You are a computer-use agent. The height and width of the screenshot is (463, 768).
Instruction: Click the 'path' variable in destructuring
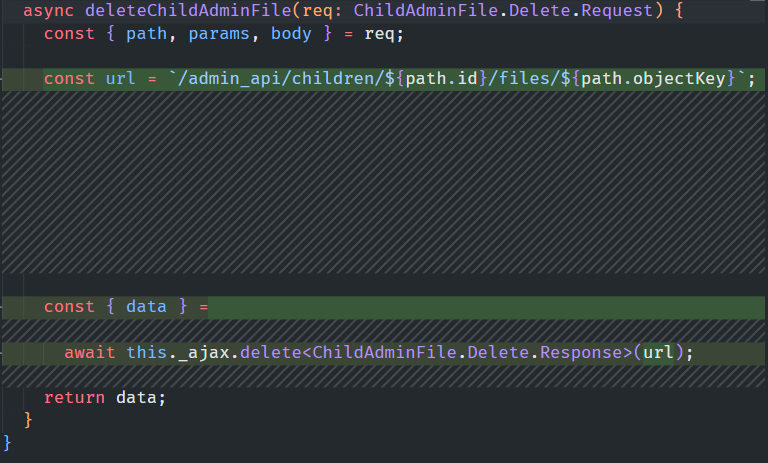(x=146, y=34)
